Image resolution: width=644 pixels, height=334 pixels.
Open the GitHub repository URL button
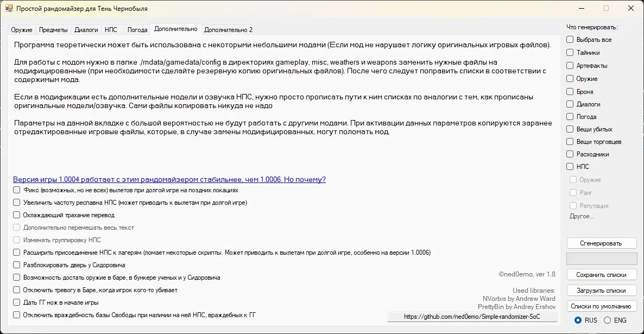coord(472,316)
